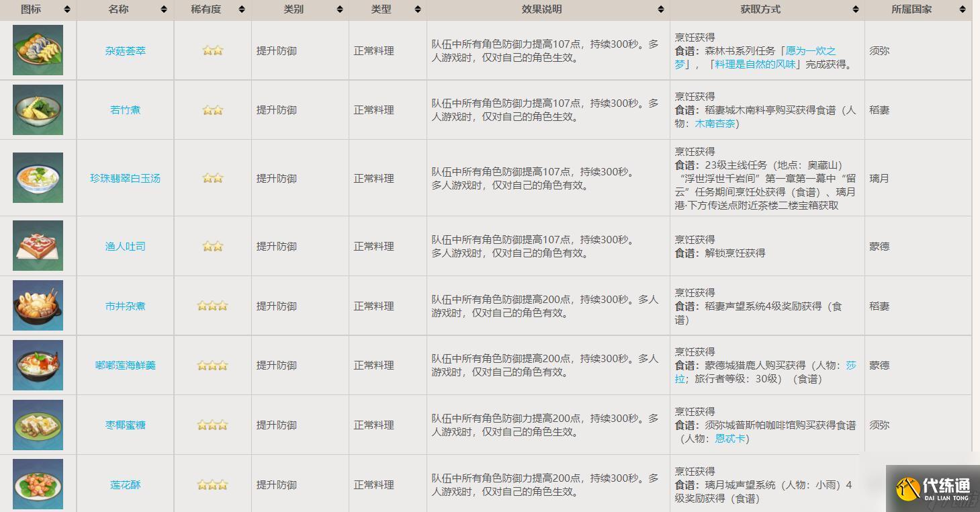Screen dimensions: 980x512
Task: Open the 杂菇荟萃 name link
Action: [x=126, y=50]
